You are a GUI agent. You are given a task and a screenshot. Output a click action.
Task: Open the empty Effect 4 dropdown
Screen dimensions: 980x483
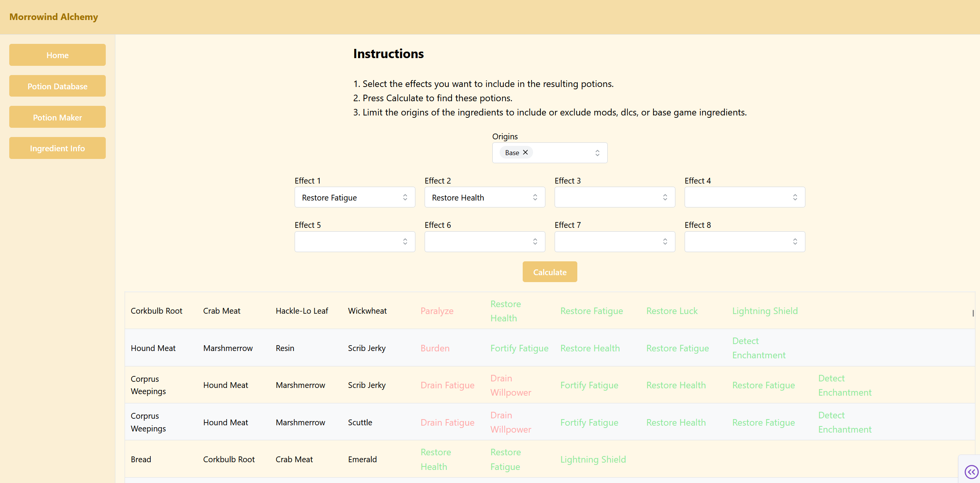click(x=745, y=197)
